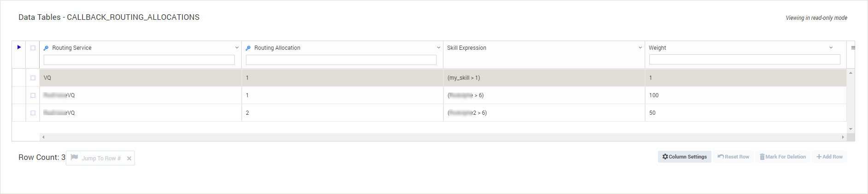Image resolution: width=868 pixels, height=194 pixels.
Task: Toggle the select-all header checkbox
Action: click(33, 48)
